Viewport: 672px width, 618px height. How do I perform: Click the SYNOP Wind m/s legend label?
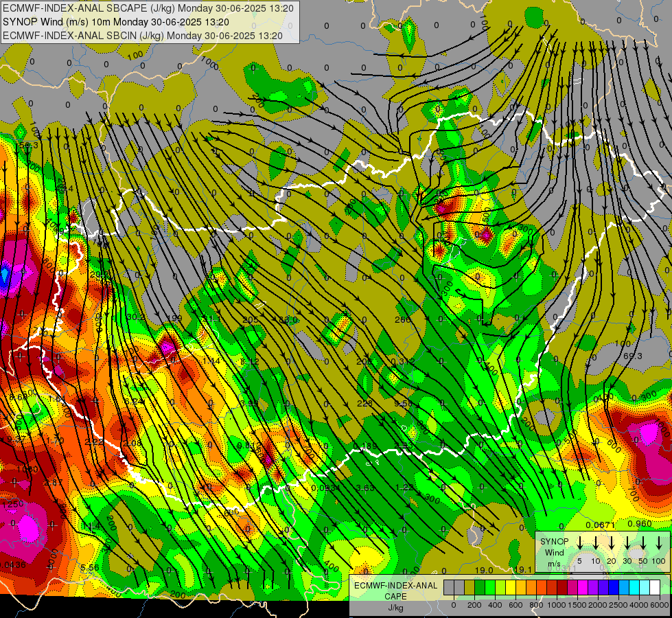tap(554, 552)
